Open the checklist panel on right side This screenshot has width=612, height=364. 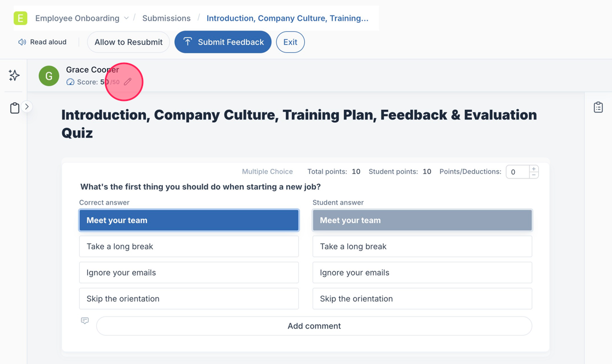click(598, 108)
